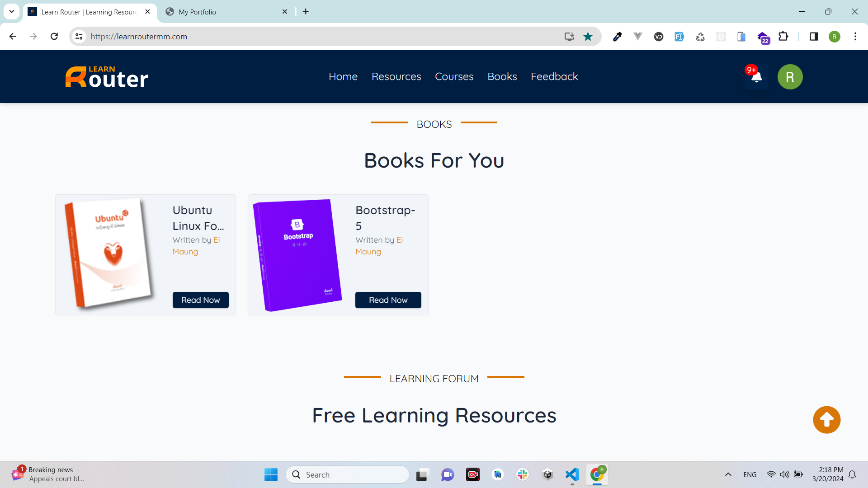Open the tab search dropdown arrow
The image size is (868, 488).
11,12
